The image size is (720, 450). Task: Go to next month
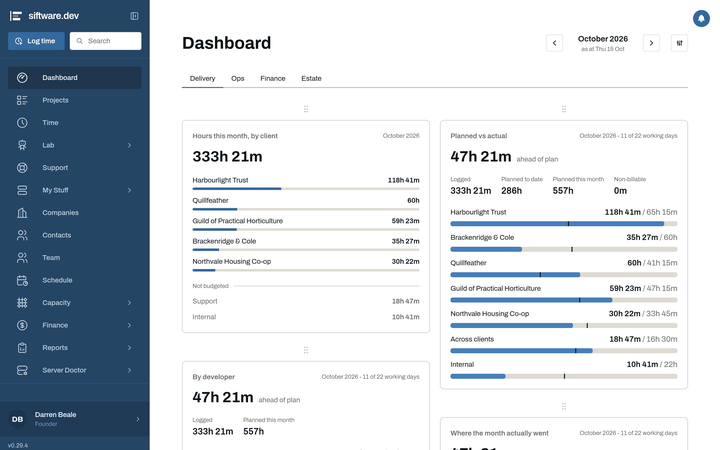tap(651, 43)
